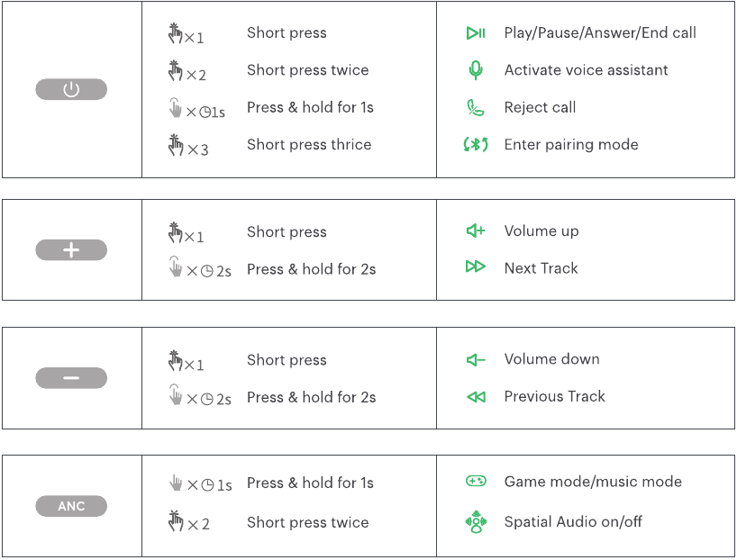Click the 'Game mode/music mode' text

(593, 481)
